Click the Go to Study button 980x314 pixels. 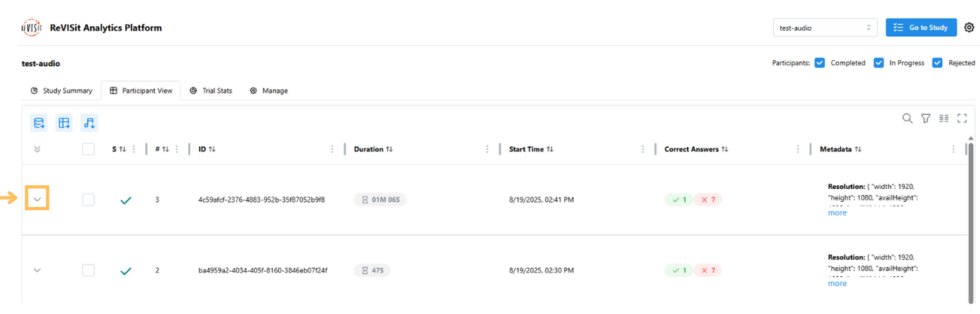(921, 28)
